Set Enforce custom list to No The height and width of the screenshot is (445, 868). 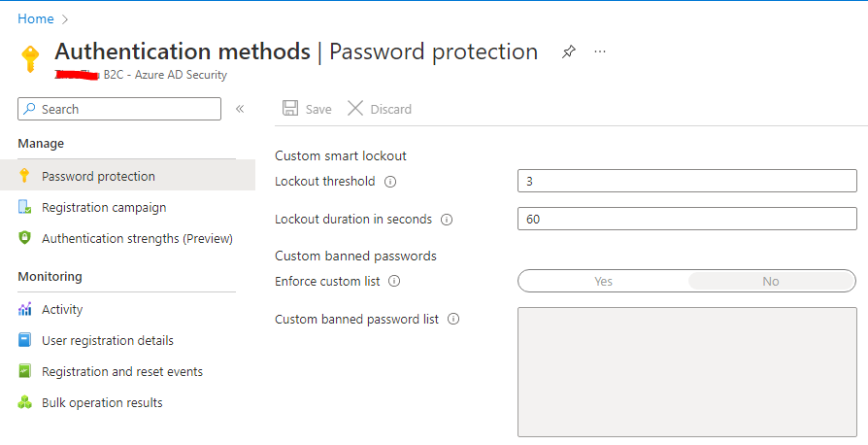tap(771, 281)
